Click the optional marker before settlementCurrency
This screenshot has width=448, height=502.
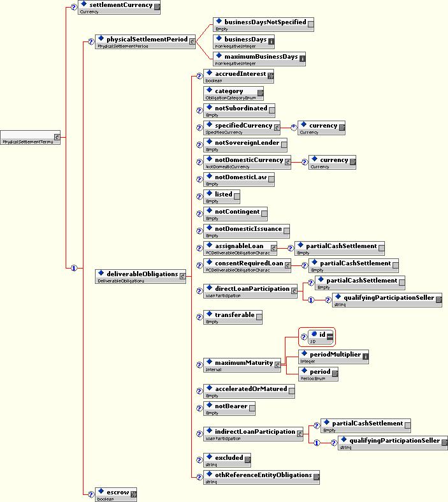(x=73, y=7)
